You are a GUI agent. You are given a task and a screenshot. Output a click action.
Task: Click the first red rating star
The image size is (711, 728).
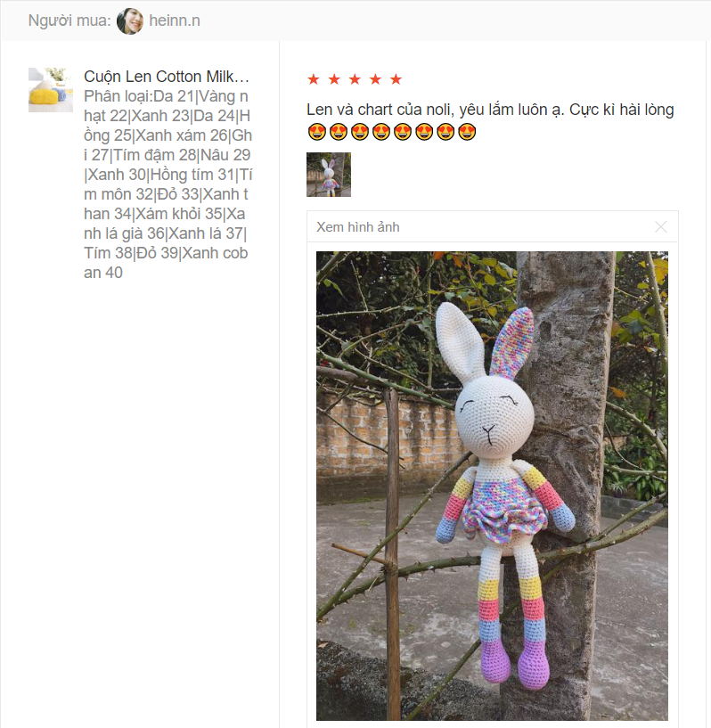[314, 79]
